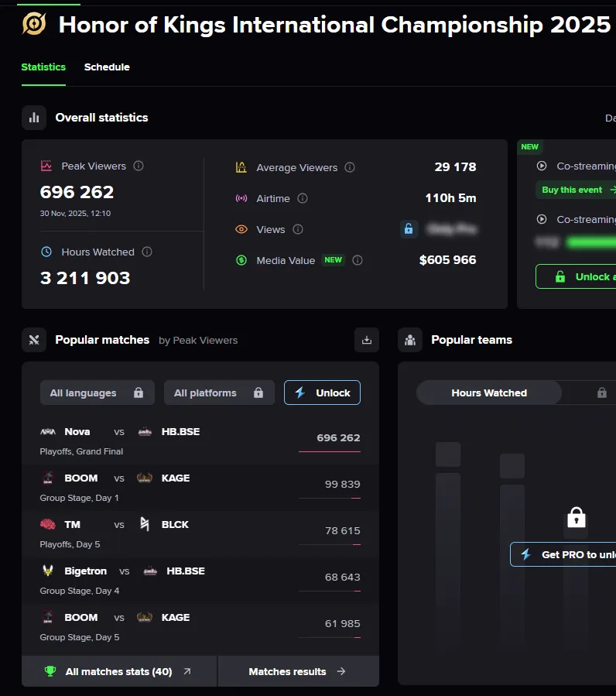
Task: Click the Get PRO to unlock button
Action: click(x=563, y=554)
